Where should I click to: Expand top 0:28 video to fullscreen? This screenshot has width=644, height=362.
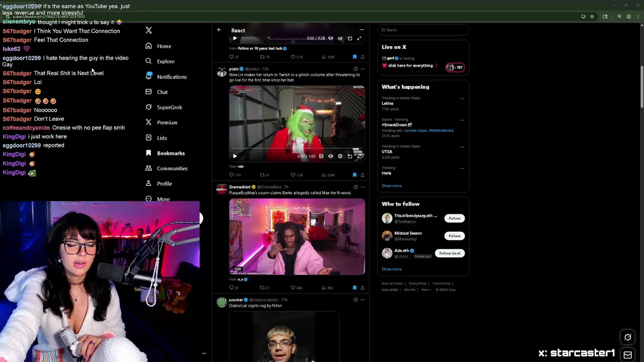pos(359,38)
